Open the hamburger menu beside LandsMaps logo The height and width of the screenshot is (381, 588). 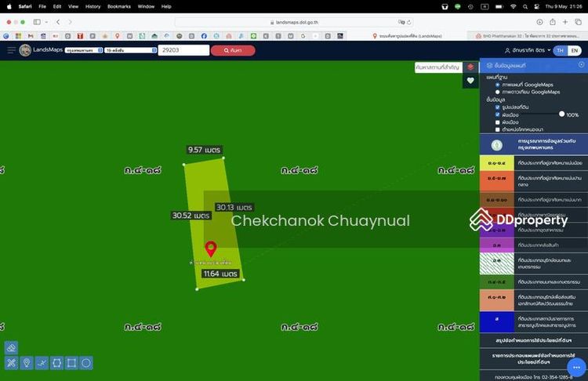[11, 50]
